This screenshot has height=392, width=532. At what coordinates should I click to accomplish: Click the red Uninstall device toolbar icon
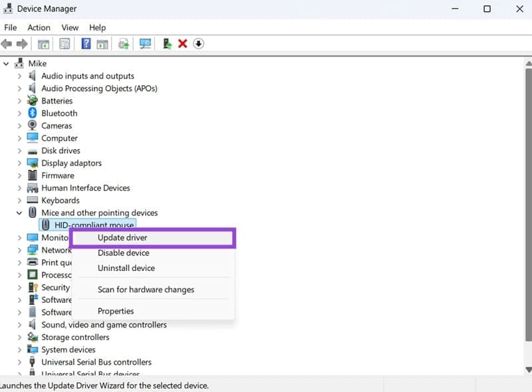pos(182,43)
